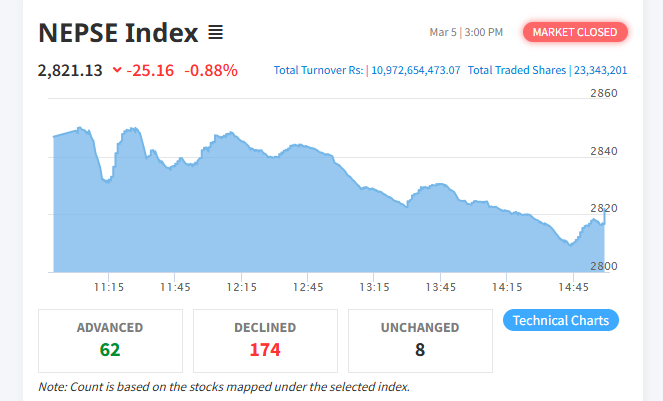Click the 14:45 time axis label
Image resolution: width=663 pixels, height=401 pixels.
click(573, 287)
